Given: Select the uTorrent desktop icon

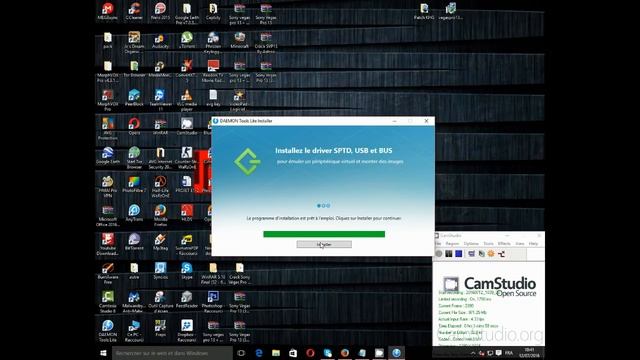Looking at the screenshot, I should click(x=187, y=41).
